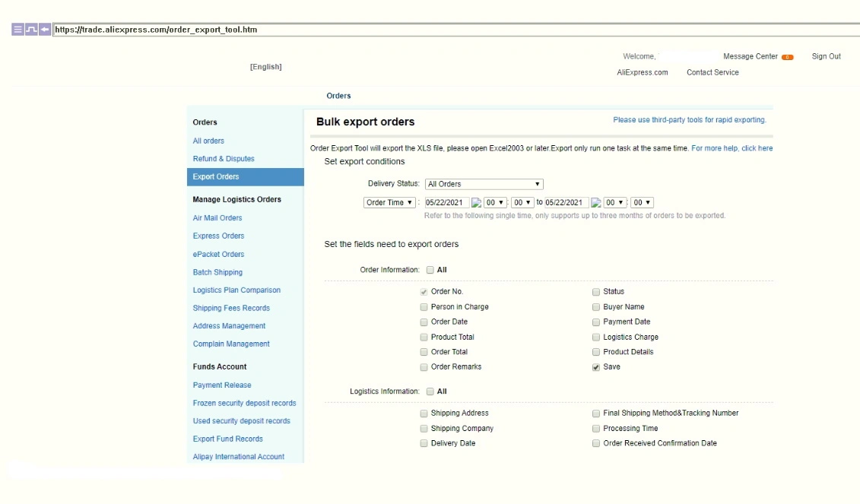860x504 pixels.
Task: Uncheck the Save checkbox
Action: tap(595, 367)
